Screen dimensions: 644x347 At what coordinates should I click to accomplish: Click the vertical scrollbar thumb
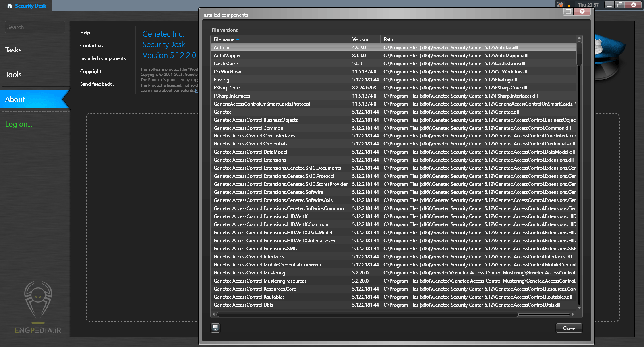tap(579, 54)
